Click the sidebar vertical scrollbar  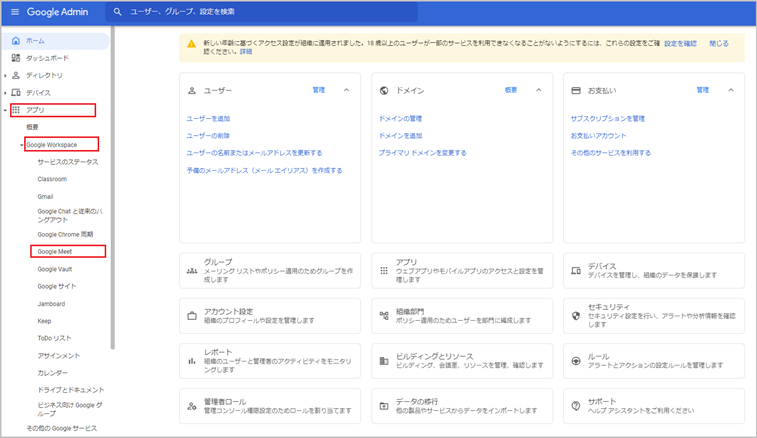tap(113, 188)
